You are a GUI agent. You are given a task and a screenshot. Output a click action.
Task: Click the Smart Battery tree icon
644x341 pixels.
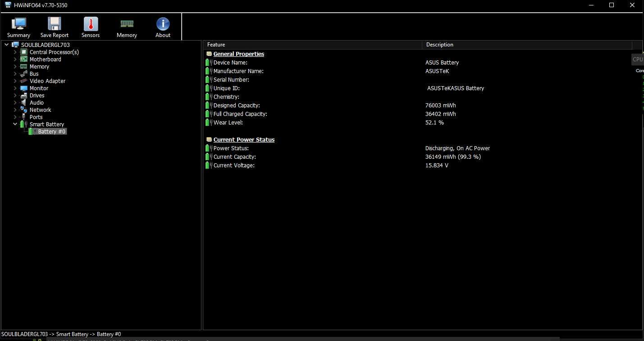pos(24,124)
